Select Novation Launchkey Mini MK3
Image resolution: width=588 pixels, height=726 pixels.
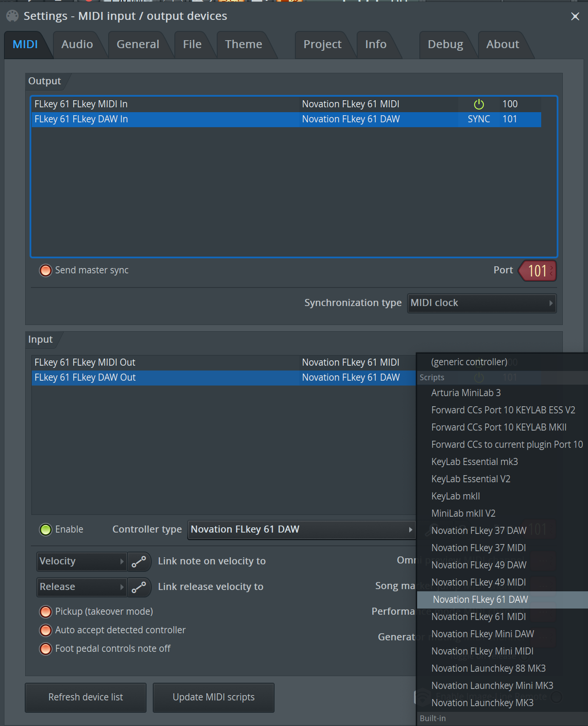[x=502, y=686]
